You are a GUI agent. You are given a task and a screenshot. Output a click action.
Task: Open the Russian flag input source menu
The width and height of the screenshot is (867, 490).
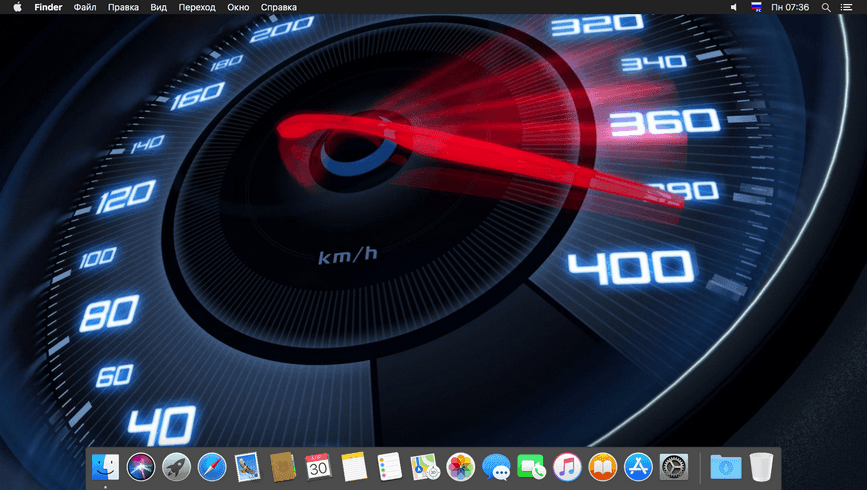pyautogui.click(x=756, y=7)
